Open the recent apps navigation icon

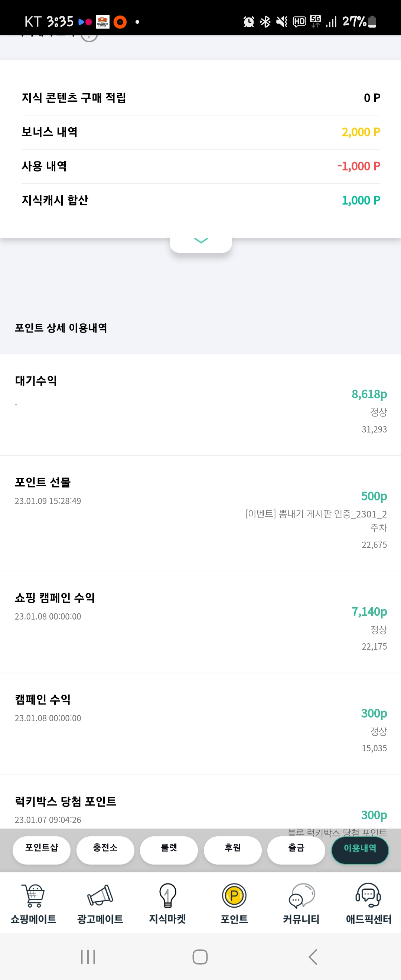coord(88,957)
